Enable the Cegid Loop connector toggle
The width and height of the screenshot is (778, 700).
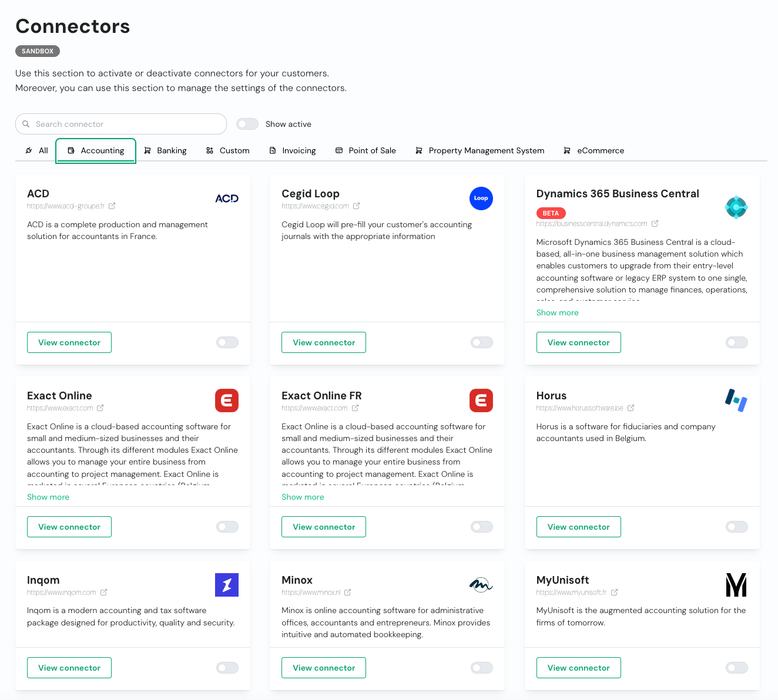pos(482,342)
